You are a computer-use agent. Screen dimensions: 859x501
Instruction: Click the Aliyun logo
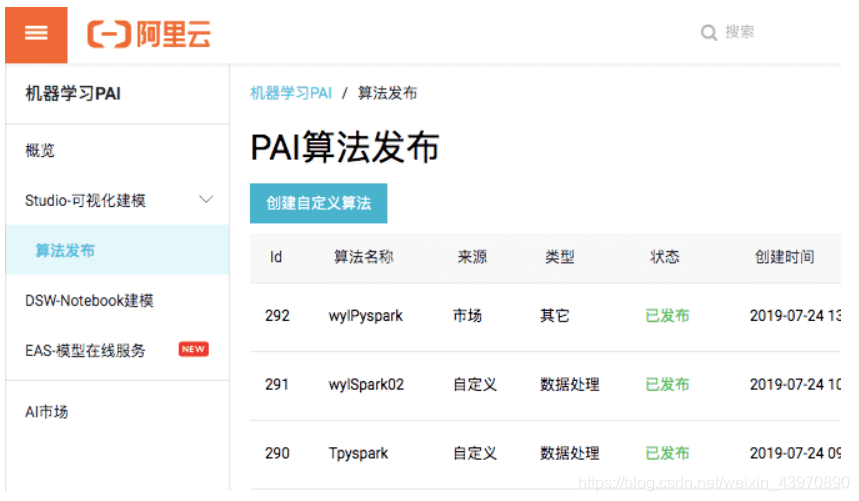(x=149, y=34)
